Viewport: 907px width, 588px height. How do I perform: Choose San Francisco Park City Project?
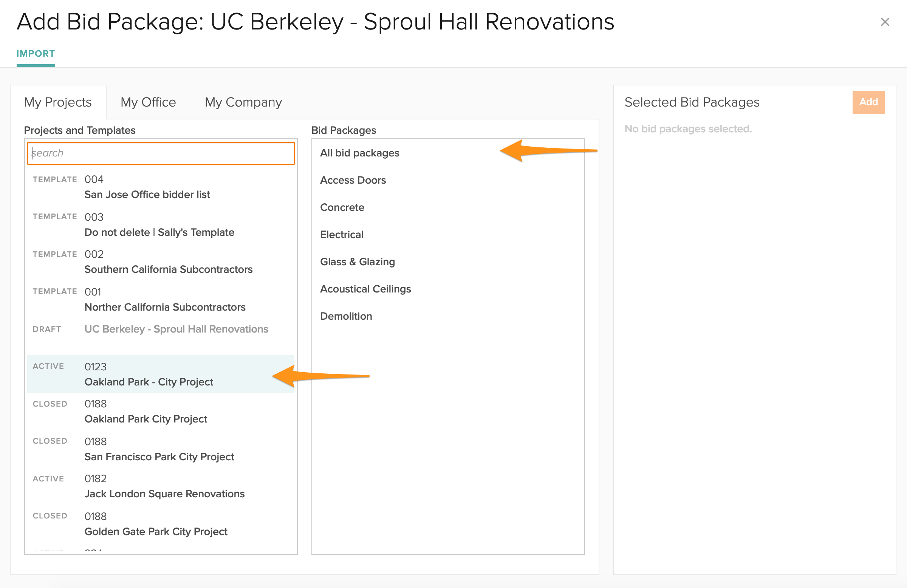tap(159, 449)
